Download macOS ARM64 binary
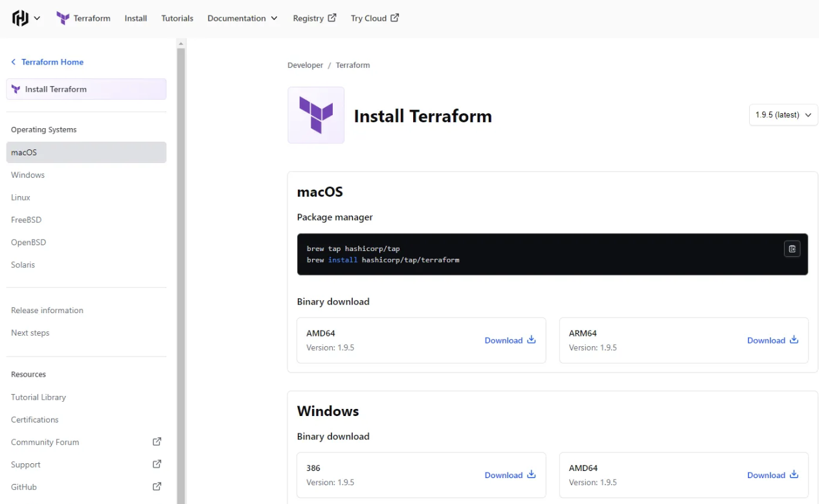Screen dimensions: 819x504 (772, 340)
